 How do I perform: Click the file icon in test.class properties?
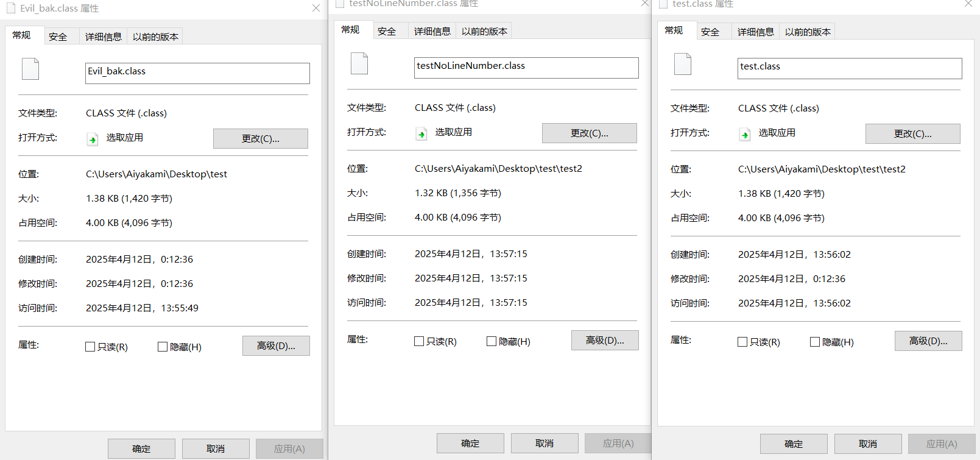point(683,64)
